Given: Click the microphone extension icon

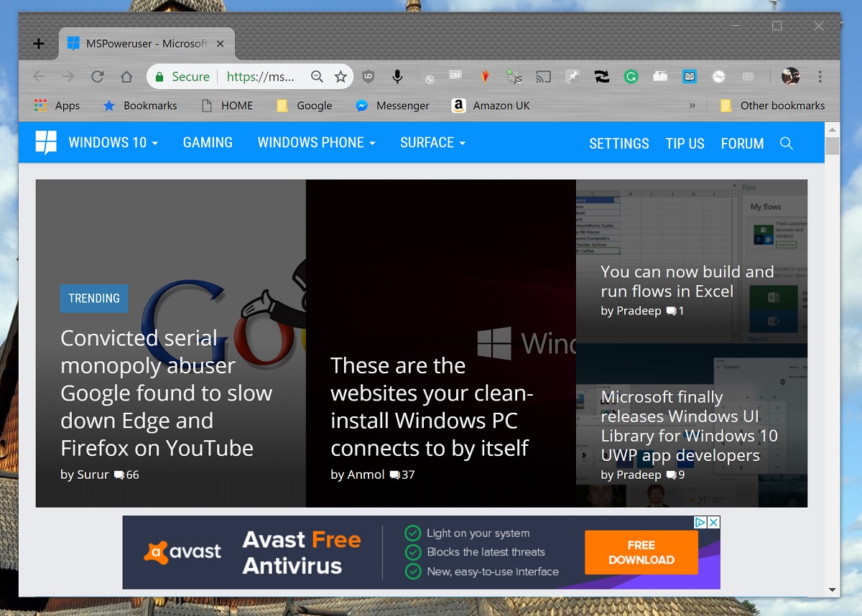Looking at the screenshot, I should click(x=397, y=77).
